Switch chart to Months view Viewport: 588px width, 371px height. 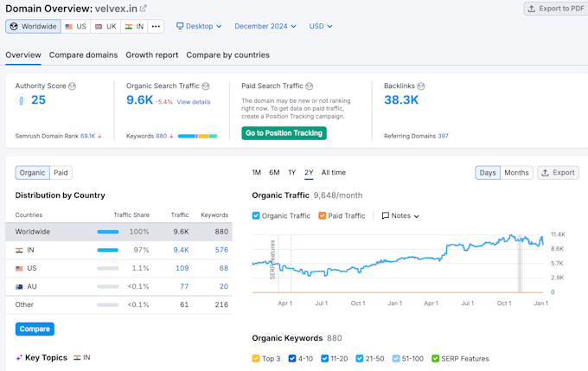516,173
